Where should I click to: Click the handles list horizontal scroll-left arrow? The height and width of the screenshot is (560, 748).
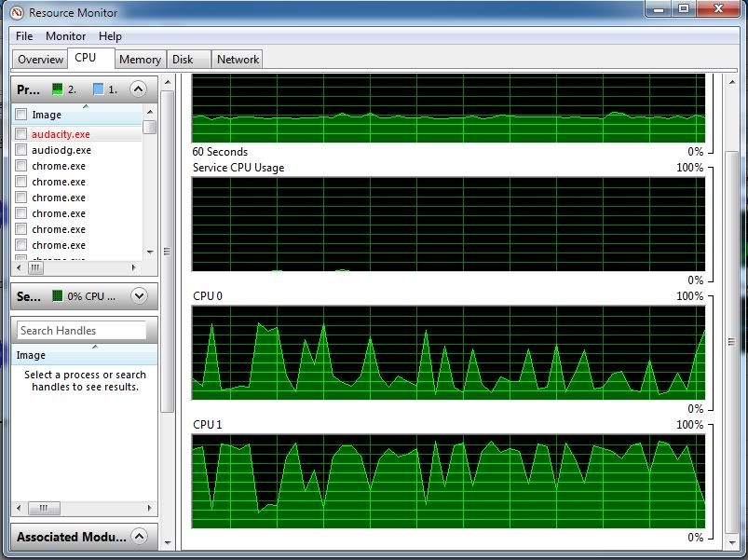(19, 508)
